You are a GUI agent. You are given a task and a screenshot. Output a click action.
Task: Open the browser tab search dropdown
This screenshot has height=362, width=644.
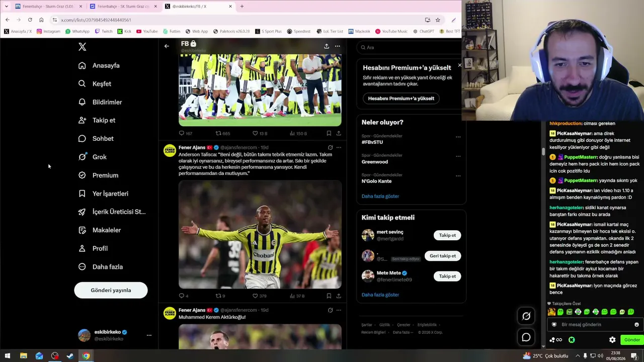7,7
